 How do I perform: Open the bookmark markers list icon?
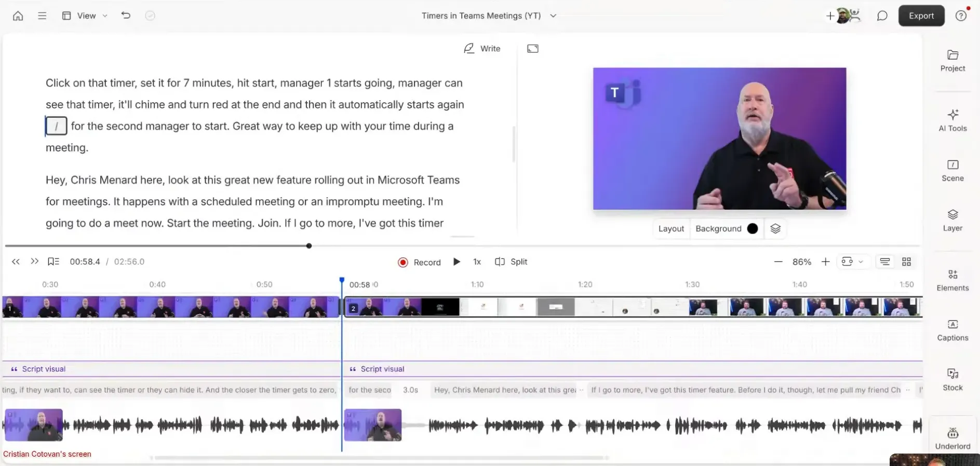[53, 262]
